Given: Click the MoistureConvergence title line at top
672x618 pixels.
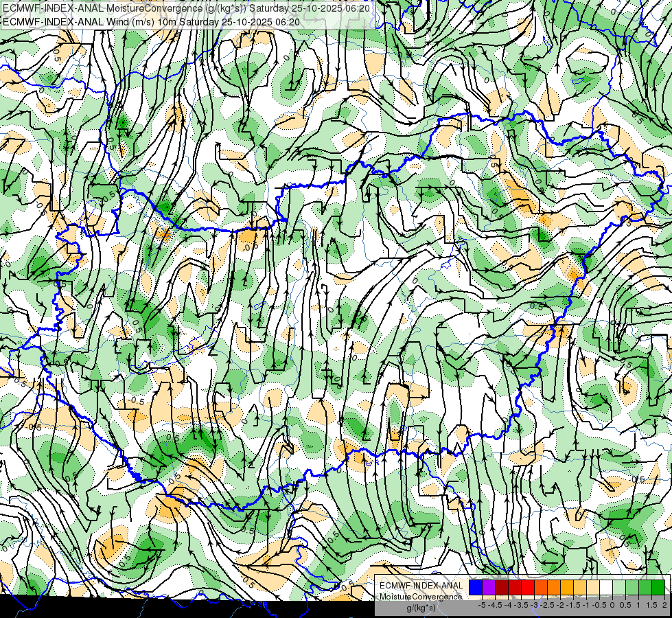Looking at the screenshot, I should [186, 8].
